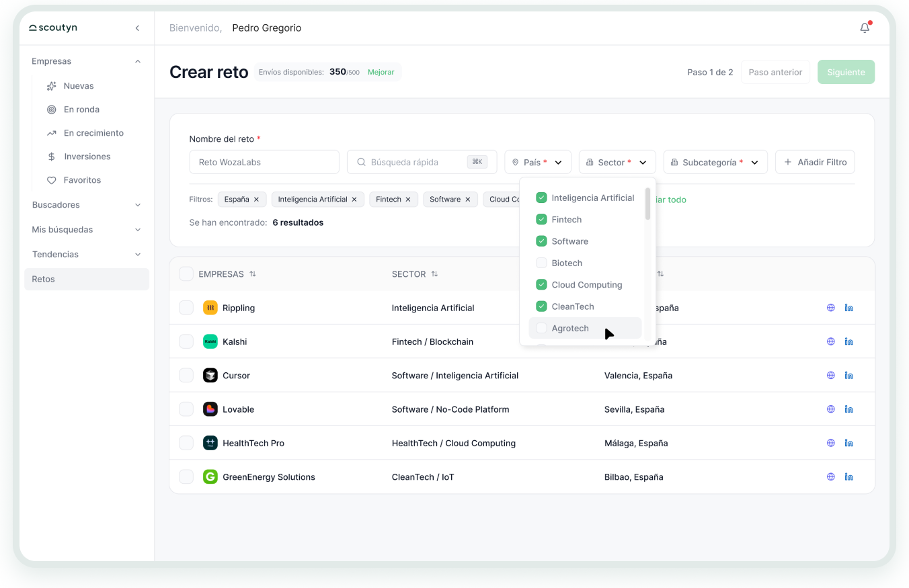
Task: Click the Siguiente button
Action: click(x=846, y=72)
